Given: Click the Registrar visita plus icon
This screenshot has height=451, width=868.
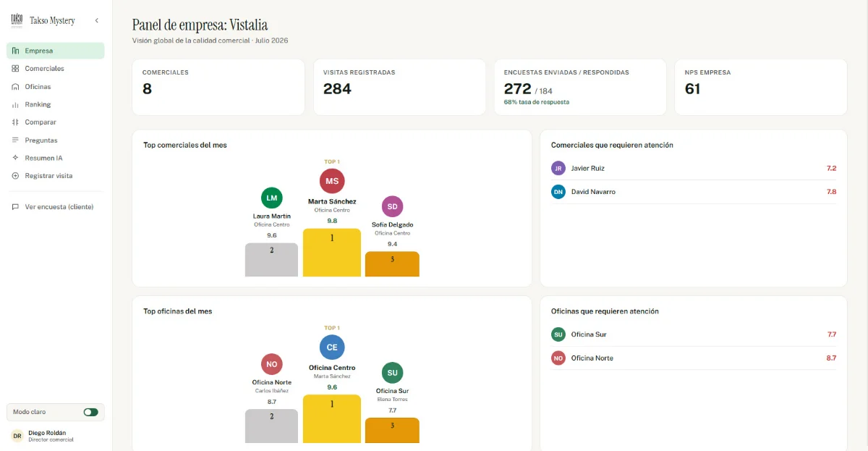Looking at the screenshot, I should pos(16,176).
